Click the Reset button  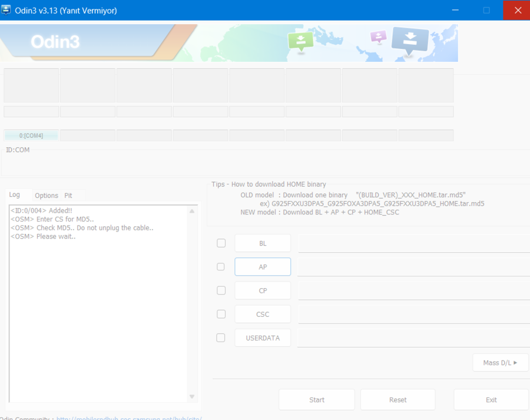click(398, 400)
